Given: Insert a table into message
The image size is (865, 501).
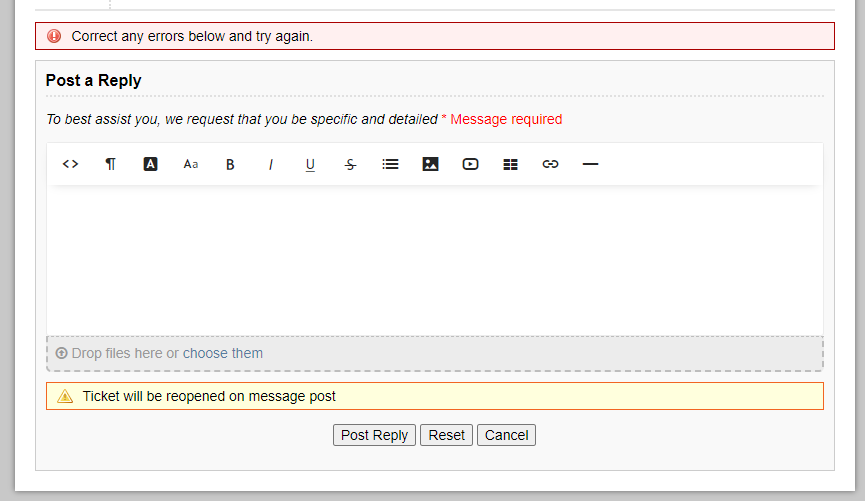Looking at the screenshot, I should point(510,164).
